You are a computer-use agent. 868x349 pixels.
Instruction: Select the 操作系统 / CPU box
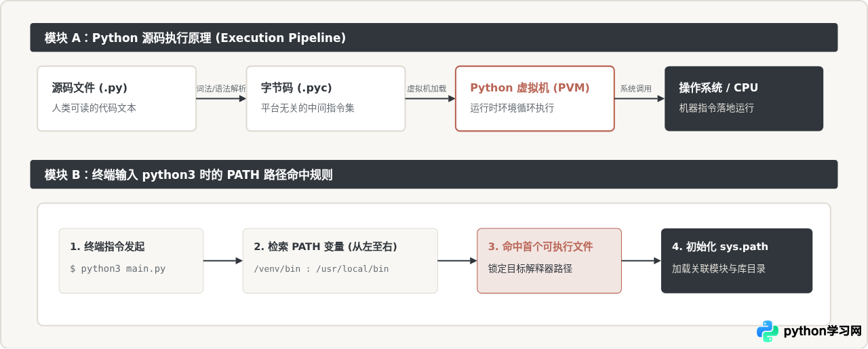pos(744,98)
